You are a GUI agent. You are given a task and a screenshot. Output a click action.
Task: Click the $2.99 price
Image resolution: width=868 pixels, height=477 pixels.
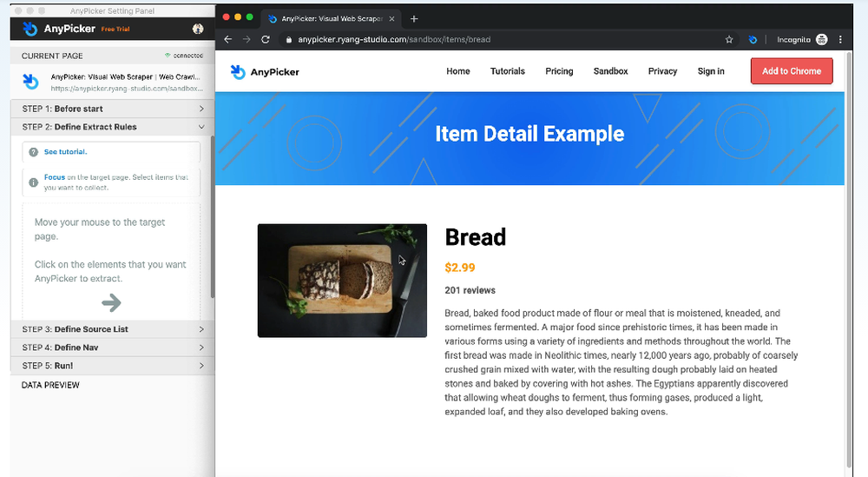pos(460,268)
